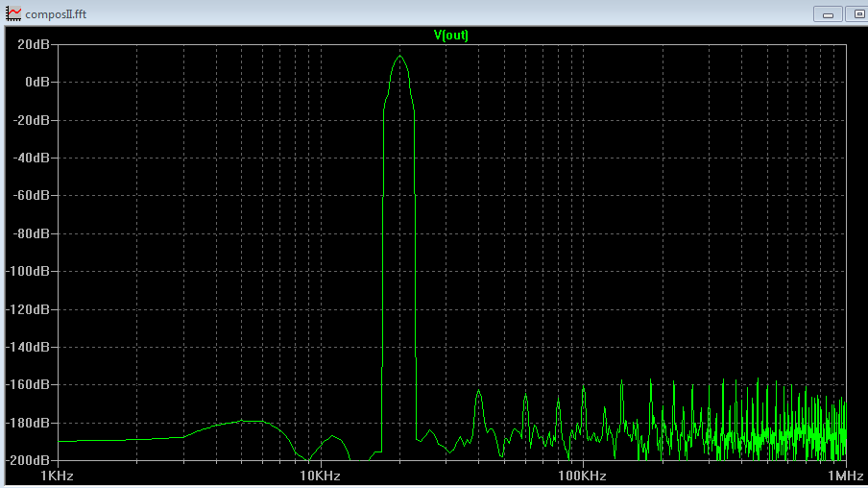Click the -60dB axis label
Viewport: 868px width, 488px height.
click(31, 196)
